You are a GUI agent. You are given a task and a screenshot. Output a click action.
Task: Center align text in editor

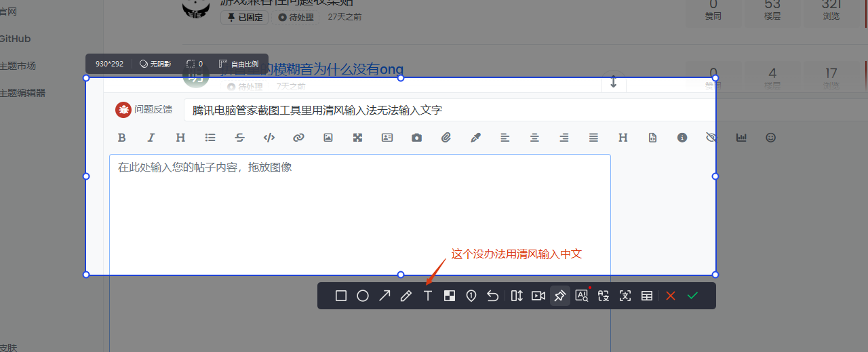pos(534,138)
